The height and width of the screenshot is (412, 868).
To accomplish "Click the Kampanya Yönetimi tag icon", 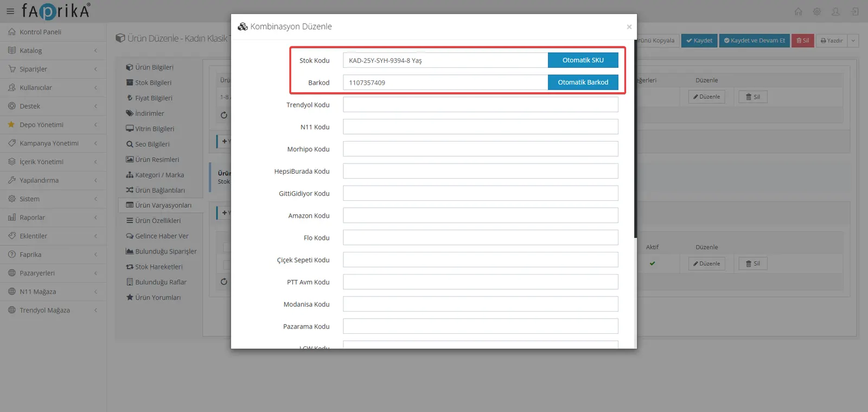I will click(12, 143).
